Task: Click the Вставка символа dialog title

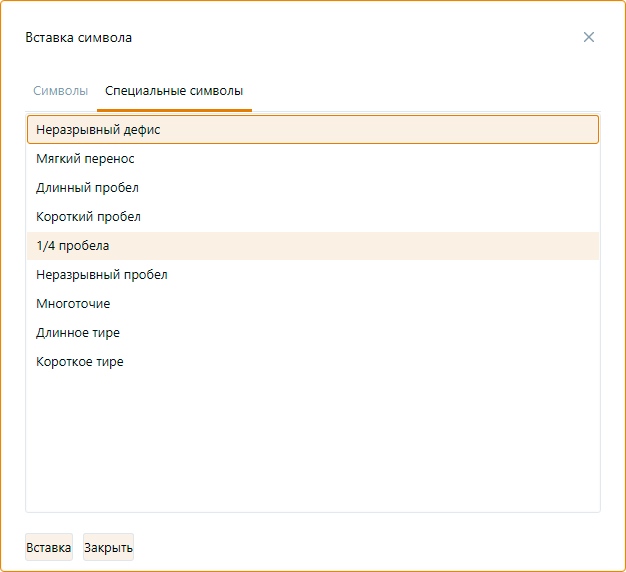Action: click(78, 38)
